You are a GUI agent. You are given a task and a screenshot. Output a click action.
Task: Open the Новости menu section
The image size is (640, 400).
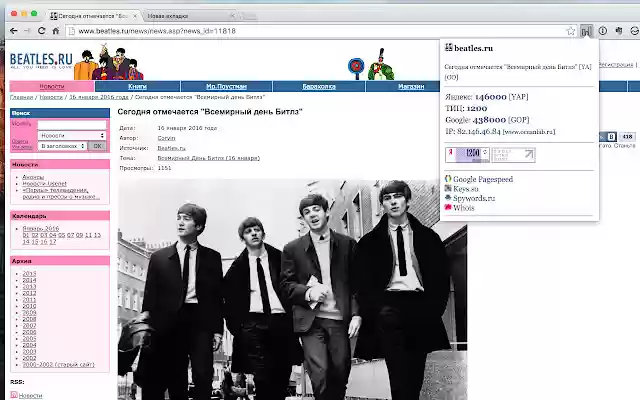pos(52,86)
